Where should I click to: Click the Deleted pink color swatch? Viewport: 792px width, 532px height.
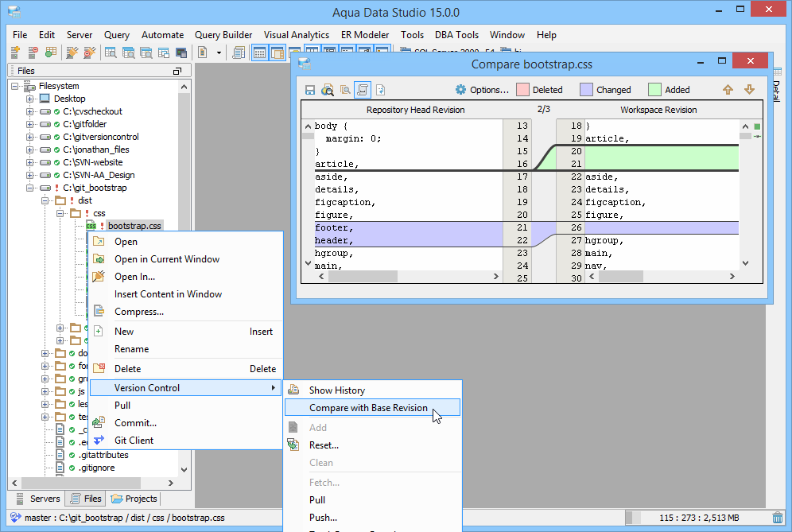(522, 90)
